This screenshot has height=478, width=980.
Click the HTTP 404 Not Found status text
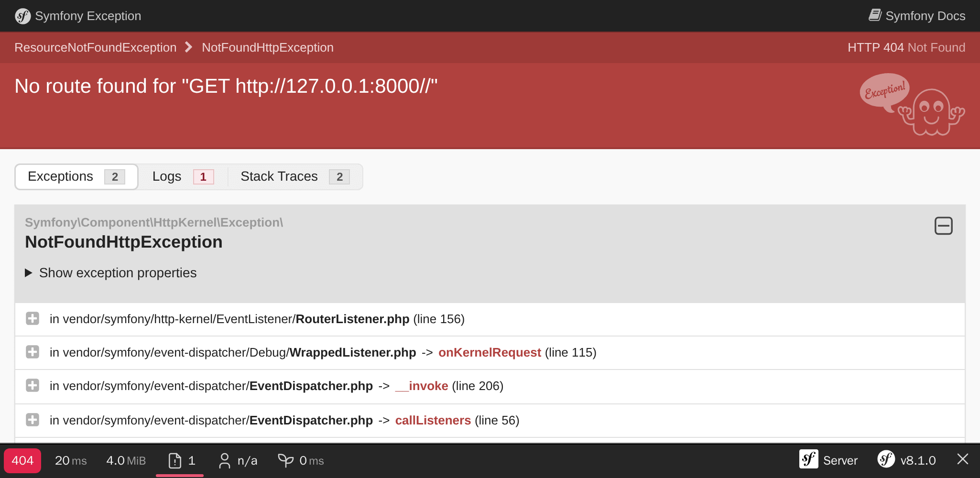click(906, 47)
